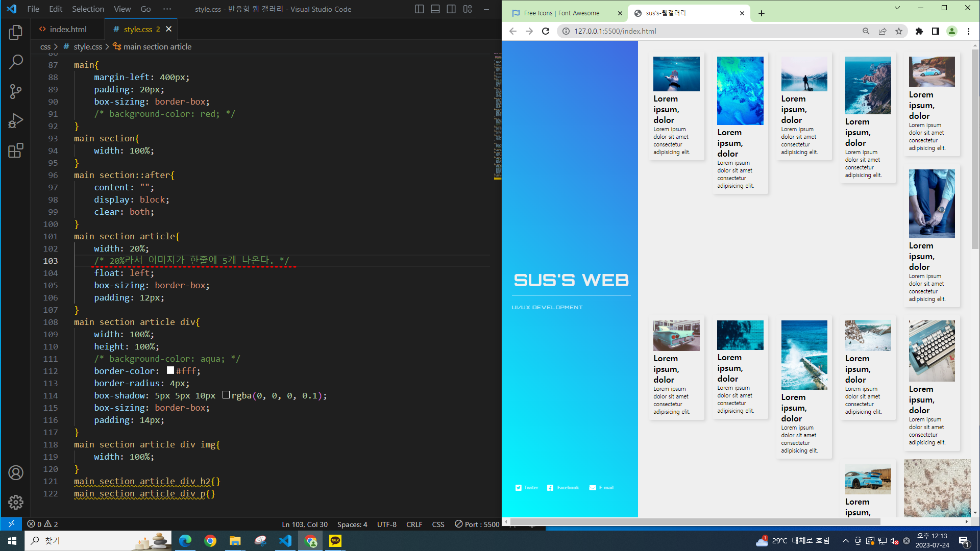Screen dimensions: 980x551
Task: Open the Selection menu
Action: pos(88,9)
